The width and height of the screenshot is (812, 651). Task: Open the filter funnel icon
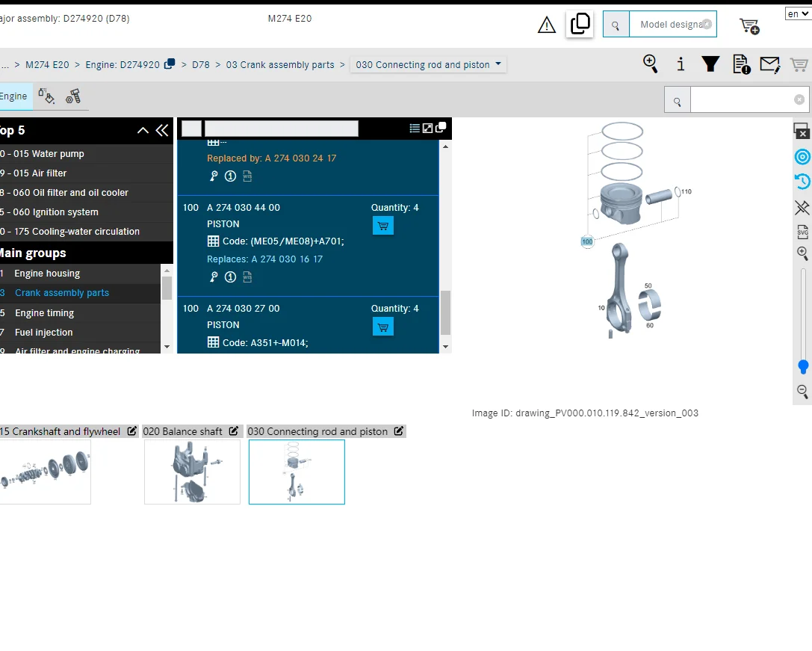710,64
